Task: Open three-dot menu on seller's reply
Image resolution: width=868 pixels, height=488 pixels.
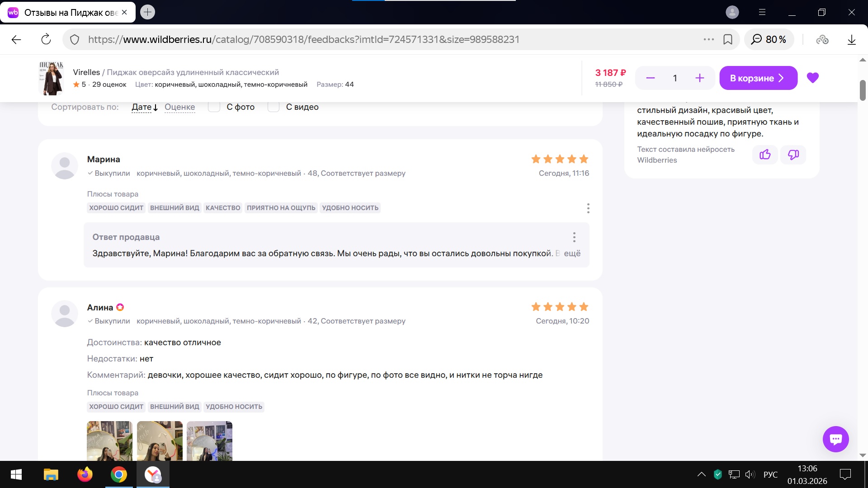Action: (x=574, y=237)
